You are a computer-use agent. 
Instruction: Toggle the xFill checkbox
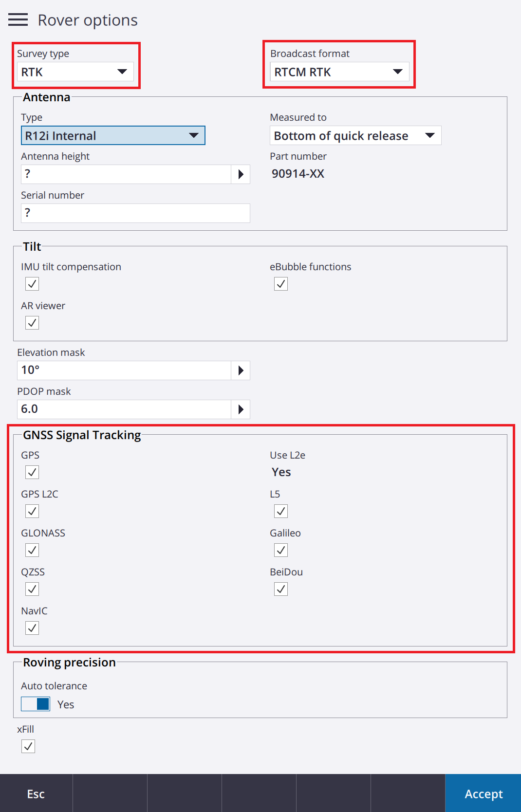[x=28, y=746]
